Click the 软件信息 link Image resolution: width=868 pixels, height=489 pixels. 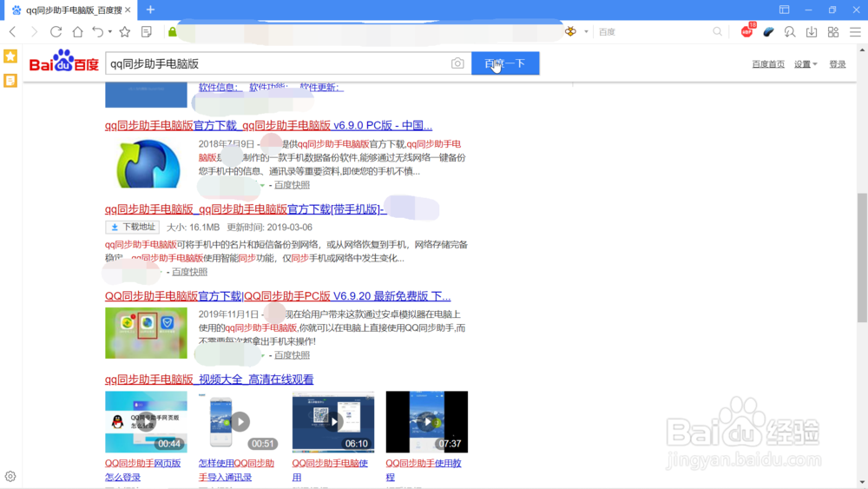220,87
